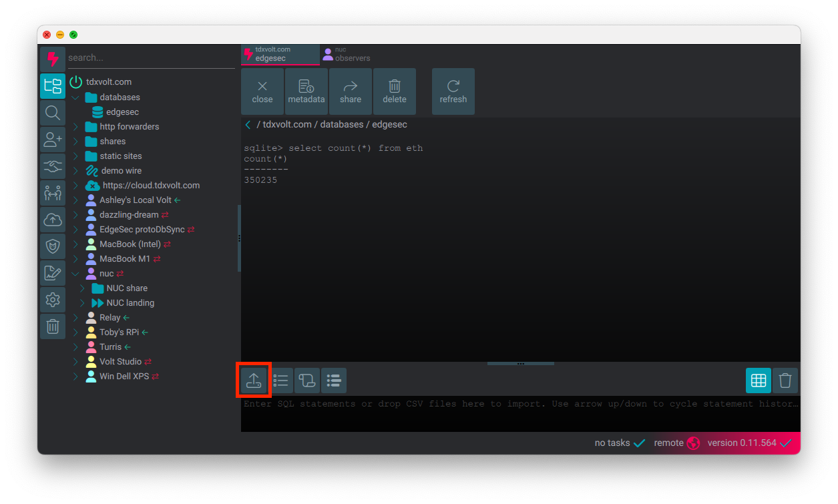Expand the Win Dell XPS node
The width and height of the screenshot is (838, 504).
[75, 376]
